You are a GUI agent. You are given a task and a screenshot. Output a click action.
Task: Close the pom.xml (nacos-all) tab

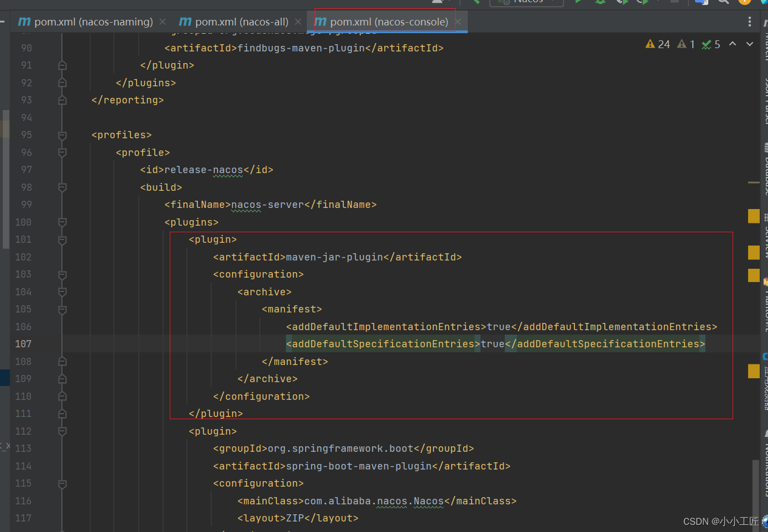298,22
